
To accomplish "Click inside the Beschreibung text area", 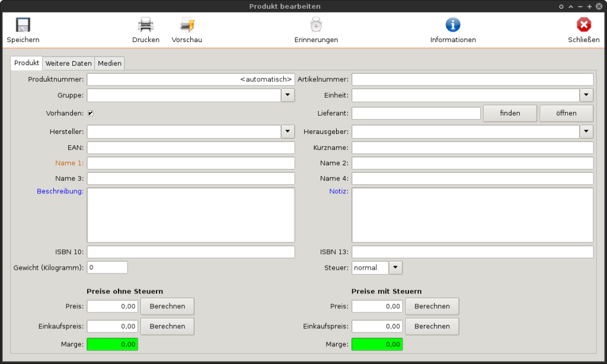I will pos(191,215).
